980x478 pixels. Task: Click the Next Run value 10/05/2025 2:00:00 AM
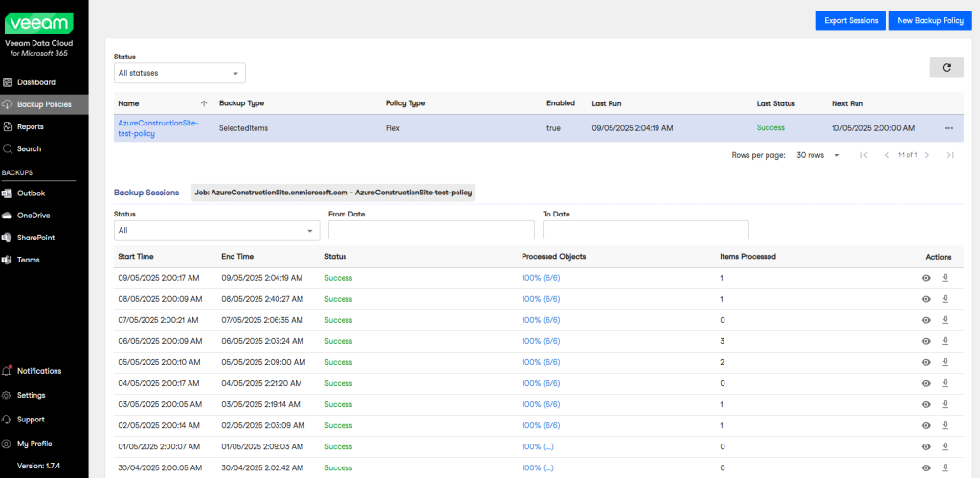click(873, 128)
